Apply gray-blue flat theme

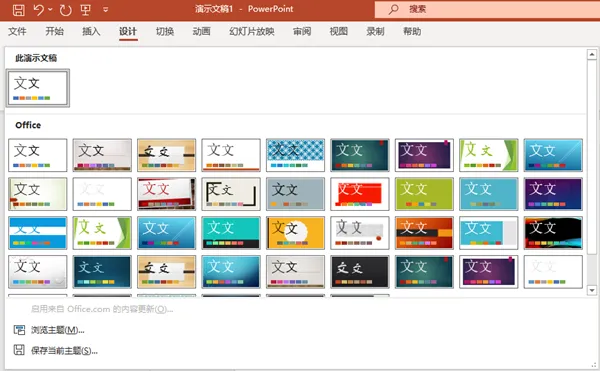[x=295, y=194]
